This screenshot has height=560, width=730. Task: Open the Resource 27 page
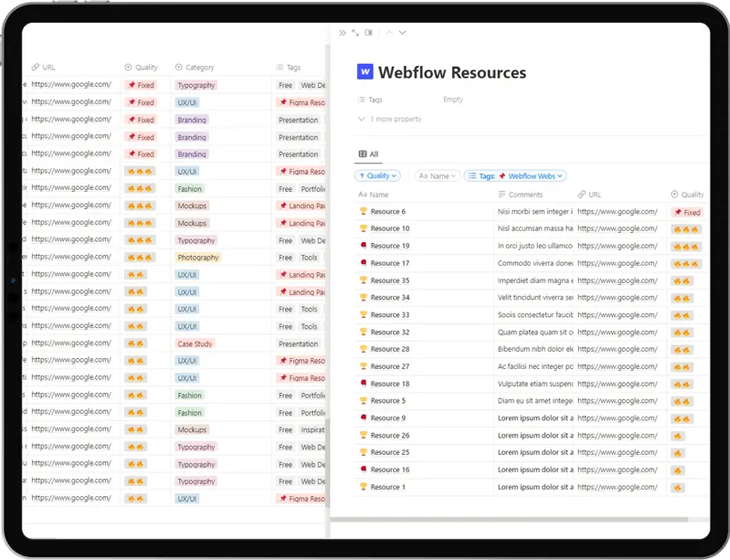[x=390, y=366]
